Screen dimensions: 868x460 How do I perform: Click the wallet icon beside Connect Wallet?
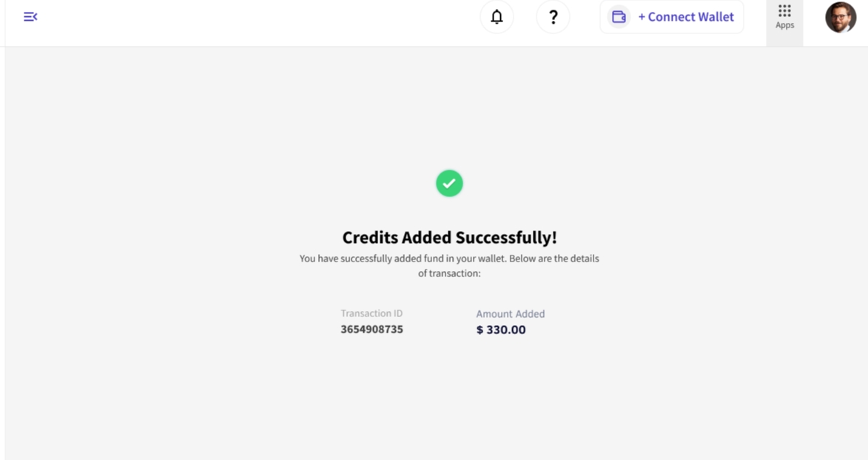pyautogui.click(x=619, y=17)
